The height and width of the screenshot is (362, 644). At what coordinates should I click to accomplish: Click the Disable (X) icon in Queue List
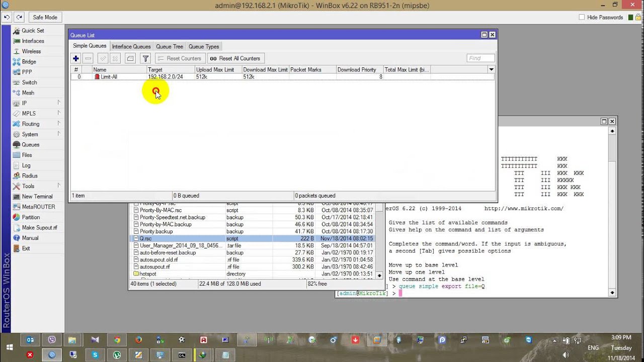115,58
